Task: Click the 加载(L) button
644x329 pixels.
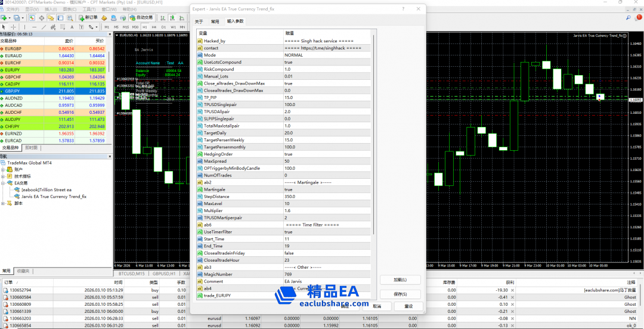Action: [400, 280]
